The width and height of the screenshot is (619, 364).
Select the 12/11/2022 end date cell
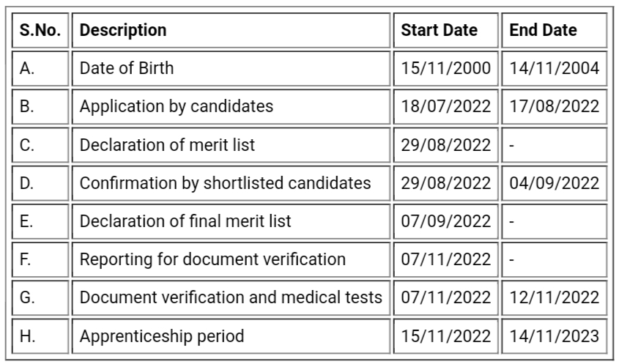[x=554, y=297]
